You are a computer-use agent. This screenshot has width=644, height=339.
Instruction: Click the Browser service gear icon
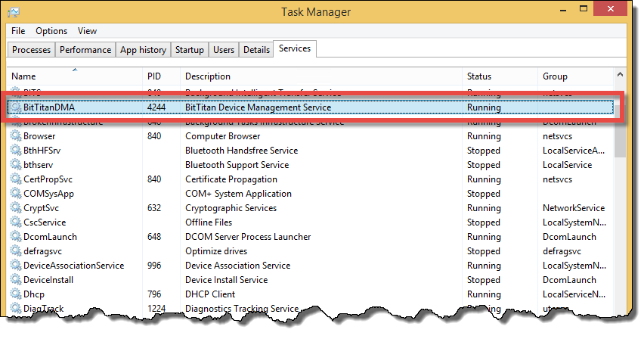click(x=16, y=135)
